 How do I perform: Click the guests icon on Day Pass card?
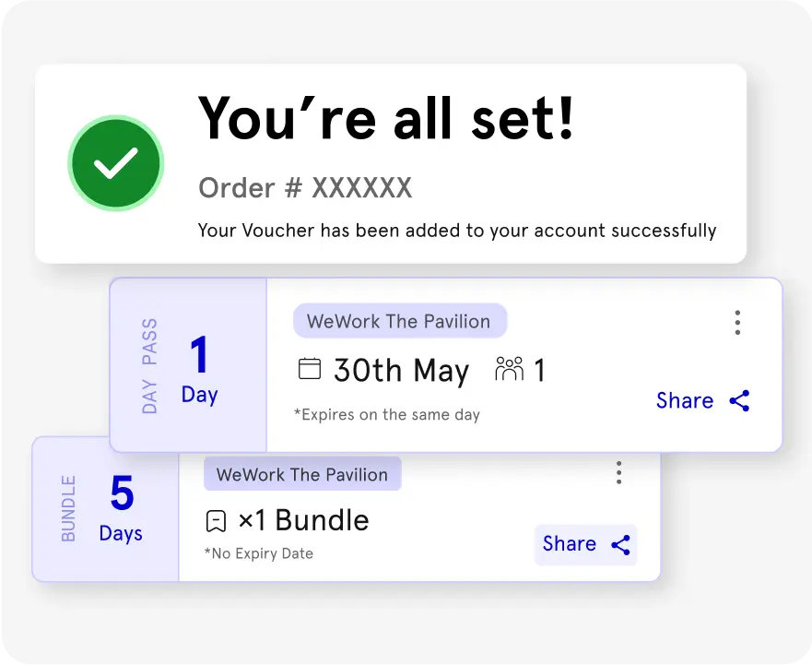coord(509,370)
